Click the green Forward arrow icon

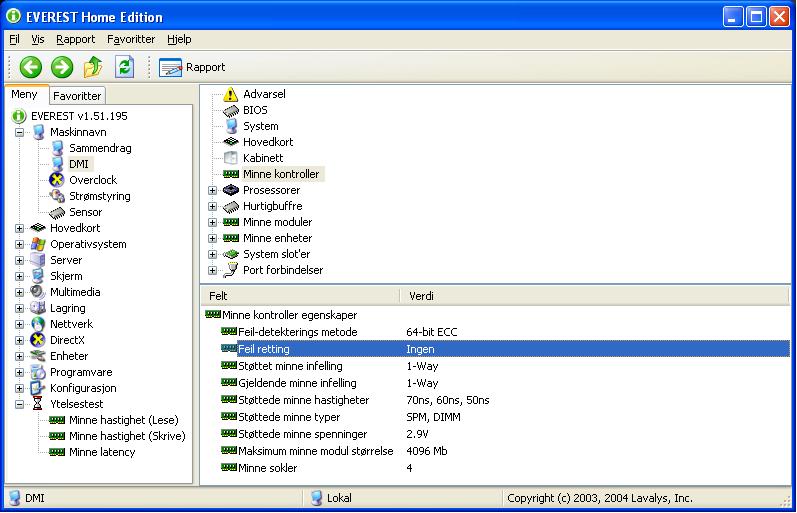tap(62, 67)
